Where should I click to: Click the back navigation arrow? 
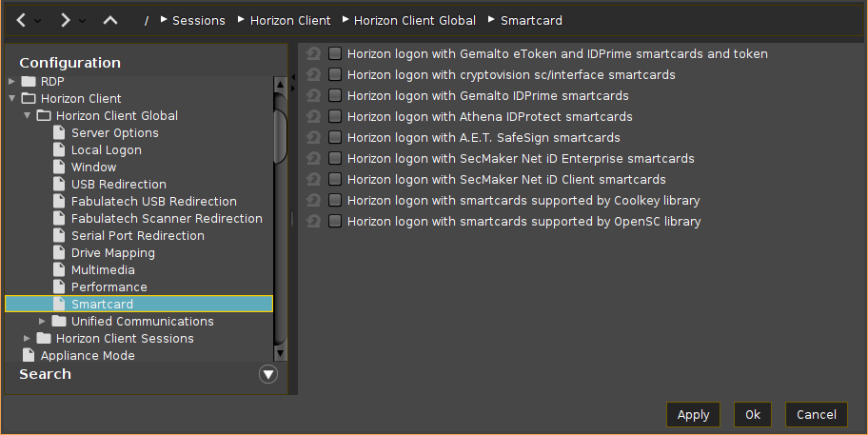coord(21,20)
